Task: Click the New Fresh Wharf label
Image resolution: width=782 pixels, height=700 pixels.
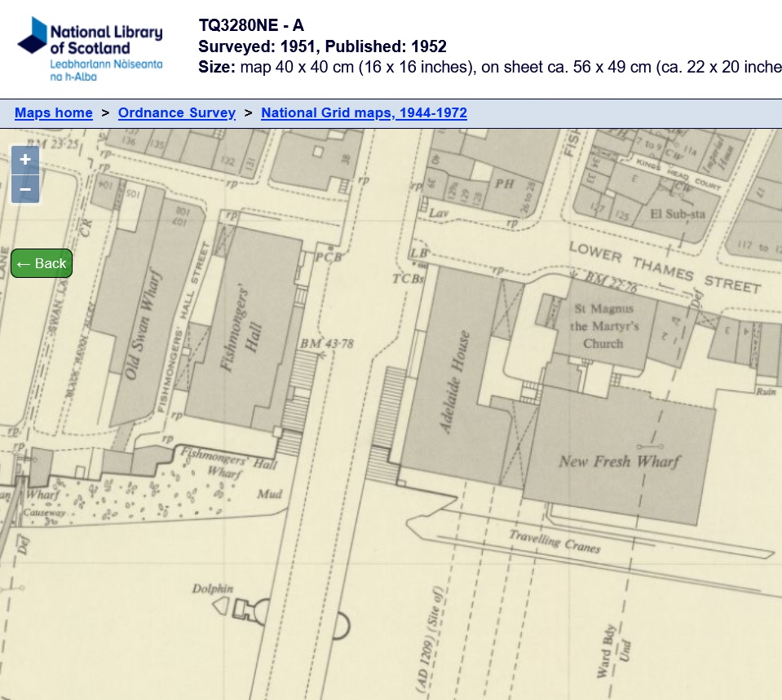Action: coord(619,461)
